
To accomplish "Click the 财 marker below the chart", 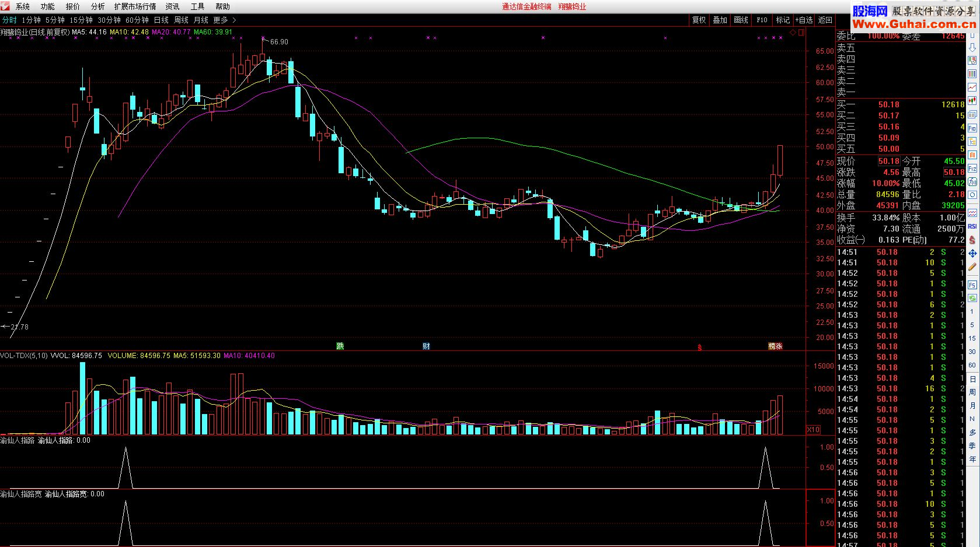I will click(x=426, y=346).
